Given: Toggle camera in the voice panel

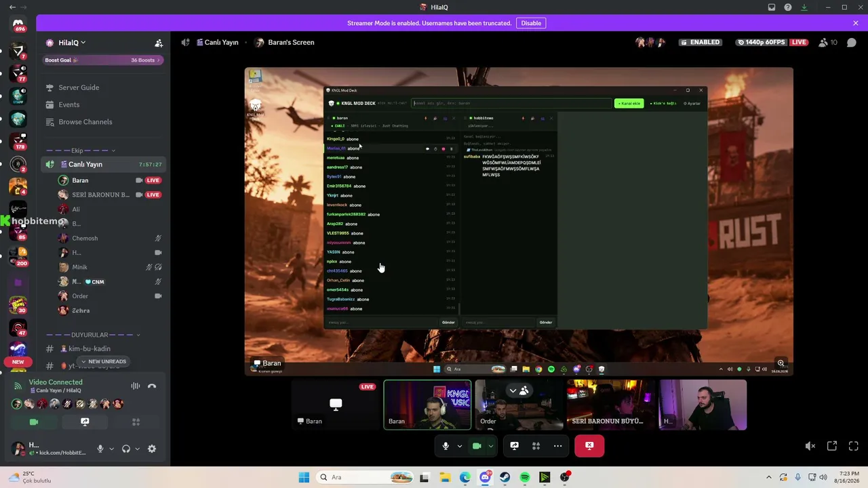Looking at the screenshot, I should click(x=34, y=422).
